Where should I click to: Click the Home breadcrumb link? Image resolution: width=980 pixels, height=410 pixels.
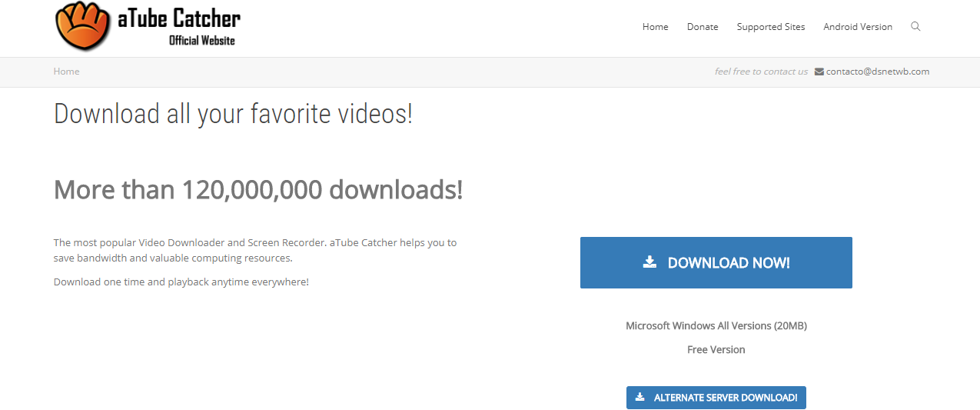pyautogui.click(x=66, y=71)
